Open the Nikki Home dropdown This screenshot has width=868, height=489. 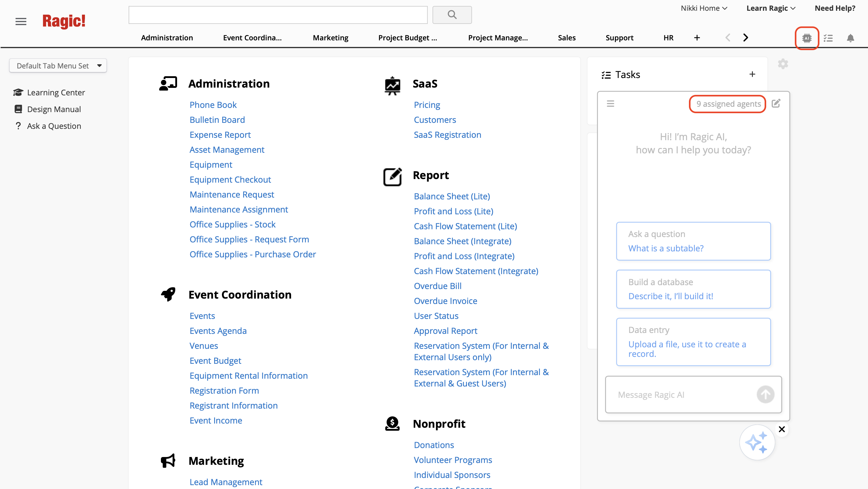[703, 8]
